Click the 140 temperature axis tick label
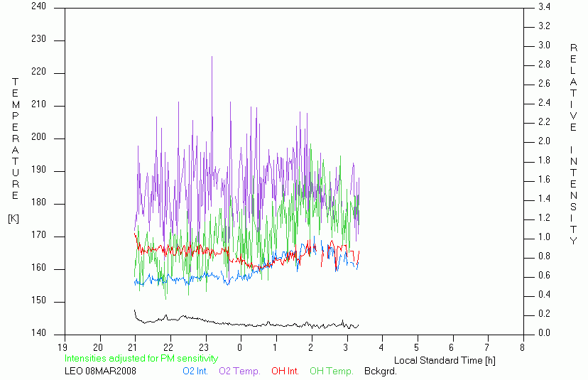Screen dimensions: 588x380 tap(38, 332)
